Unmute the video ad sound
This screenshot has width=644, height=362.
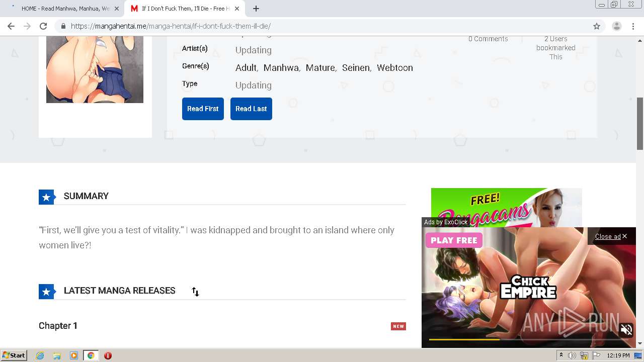point(626,330)
